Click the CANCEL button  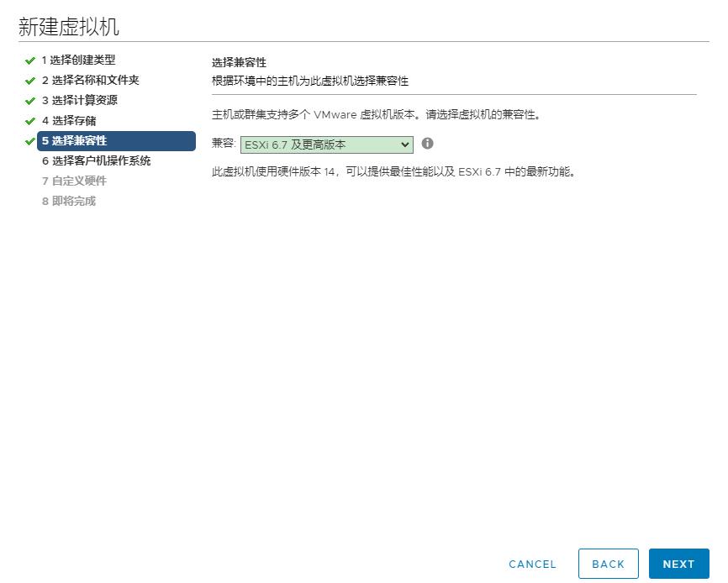(532, 564)
